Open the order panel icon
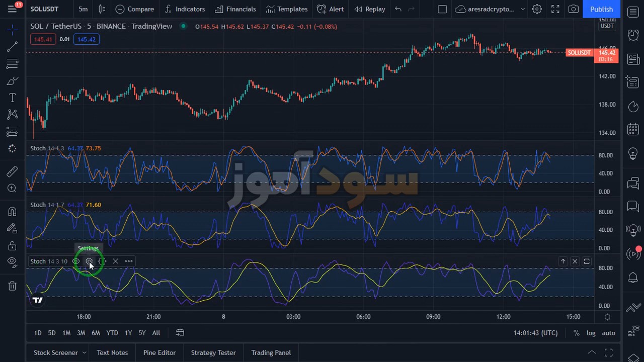Viewport: 644px width, 362px height. point(633,307)
